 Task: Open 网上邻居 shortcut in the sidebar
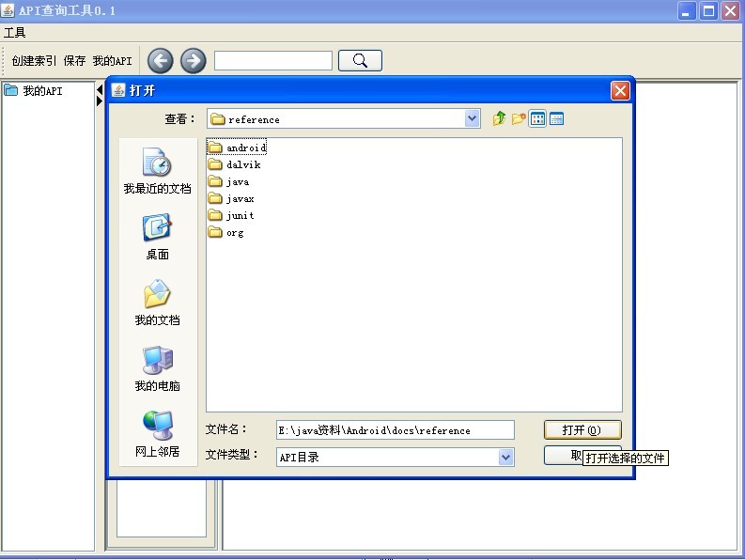(x=157, y=434)
